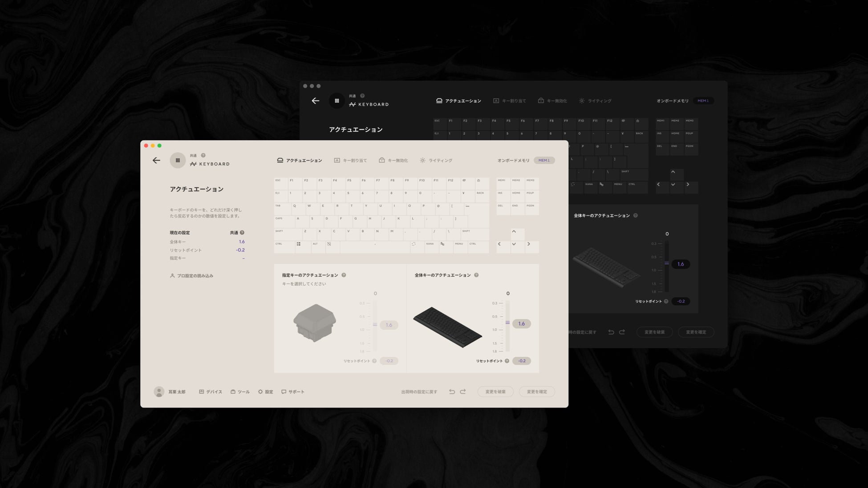Viewport: 868px width, 488px height.
Task: Click the all-keys リセットポイント -0.2 value field
Action: tap(522, 361)
